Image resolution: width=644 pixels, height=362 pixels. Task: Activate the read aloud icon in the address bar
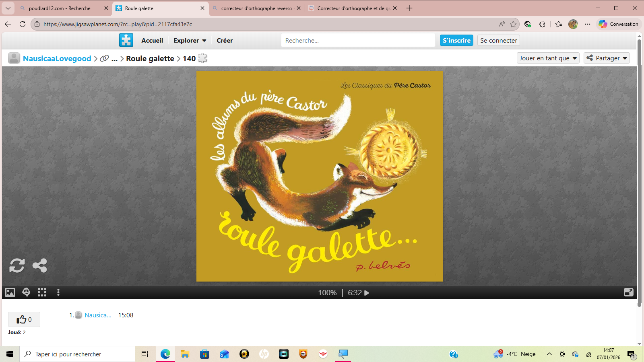502,24
